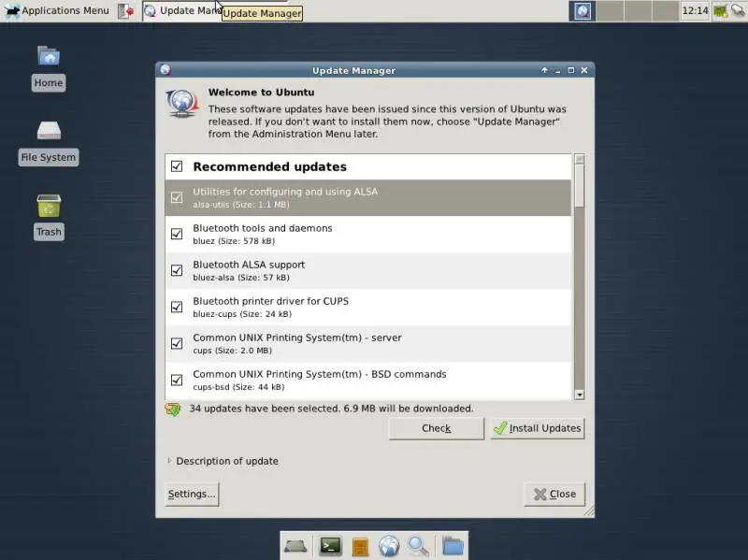Open the orange notes dock icon
The width and height of the screenshot is (748, 560).
click(360, 547)
